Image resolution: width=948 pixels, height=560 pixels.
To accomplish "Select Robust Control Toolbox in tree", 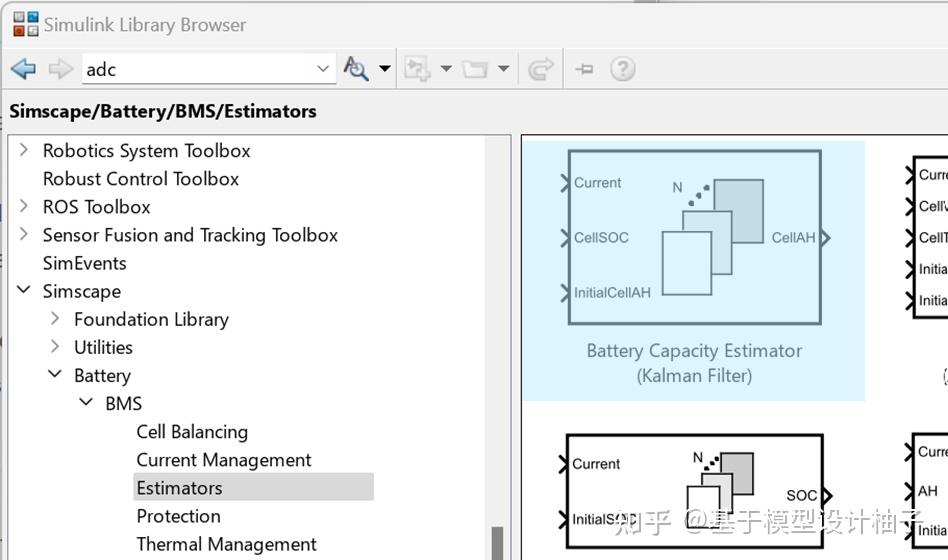I will pyautogui.click(x=141, y=179).
